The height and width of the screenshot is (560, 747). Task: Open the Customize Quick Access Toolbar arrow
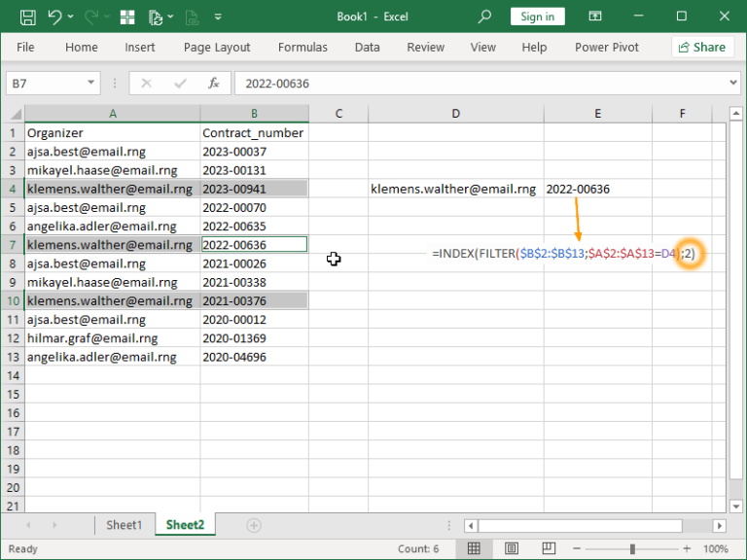coord(218,17)
